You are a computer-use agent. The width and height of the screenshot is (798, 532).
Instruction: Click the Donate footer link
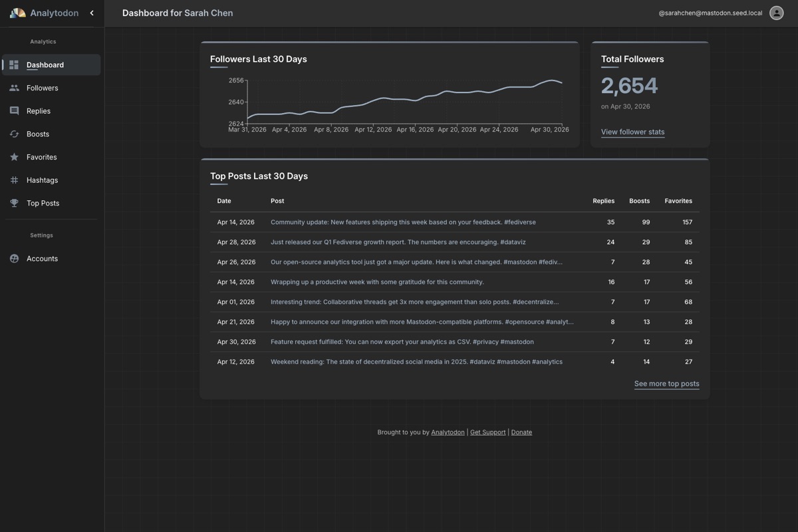click(x=521, y=432)
